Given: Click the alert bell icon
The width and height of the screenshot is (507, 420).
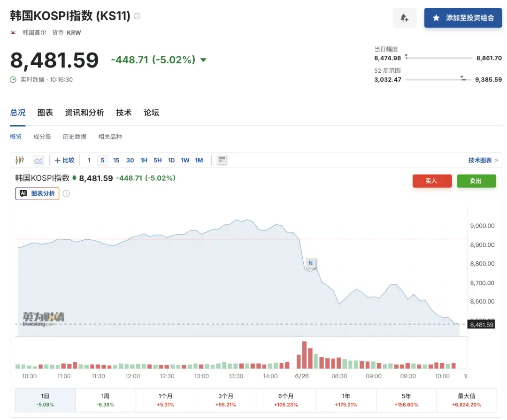Looking at the screenshot, I should pos(404,18).
